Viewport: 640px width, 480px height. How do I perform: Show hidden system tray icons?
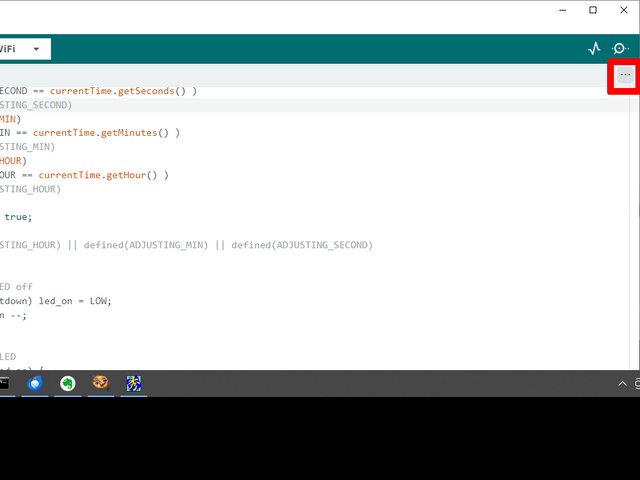pos(619,383)
